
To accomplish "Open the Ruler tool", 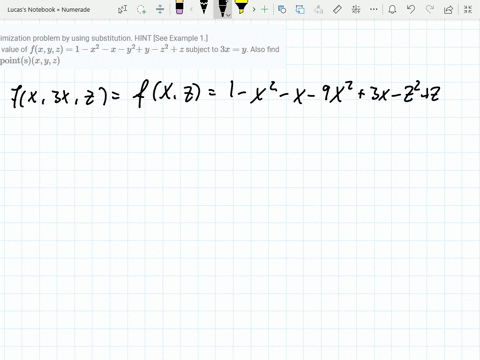I will point(337,9).
